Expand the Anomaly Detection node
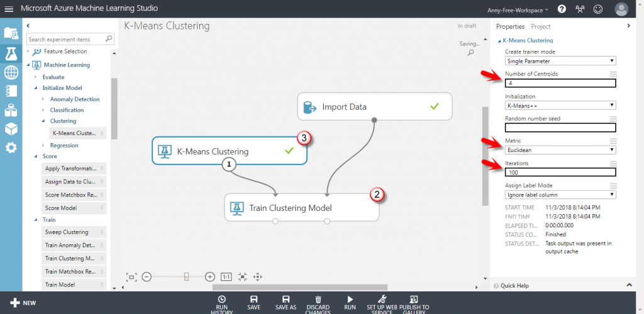The height and width of the screenshot is (314, 644). click(x=43, y=99)
